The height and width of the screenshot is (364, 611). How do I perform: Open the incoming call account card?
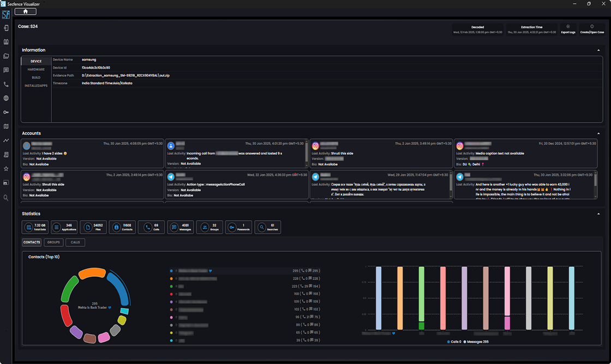(x=236, y=154)
